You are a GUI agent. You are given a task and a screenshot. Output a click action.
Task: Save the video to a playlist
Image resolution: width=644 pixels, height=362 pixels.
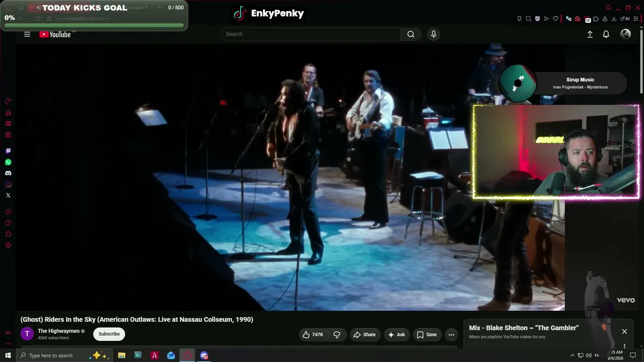coord(426,335)
